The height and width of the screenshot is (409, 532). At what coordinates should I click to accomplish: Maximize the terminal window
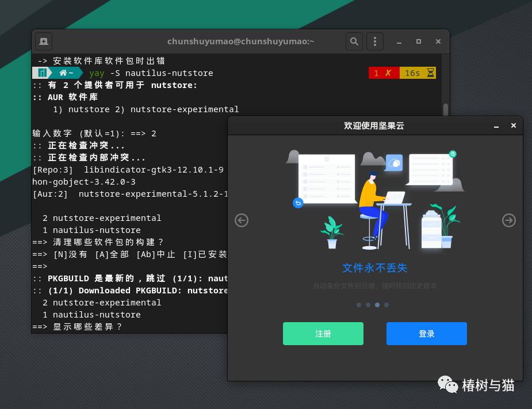419,41
